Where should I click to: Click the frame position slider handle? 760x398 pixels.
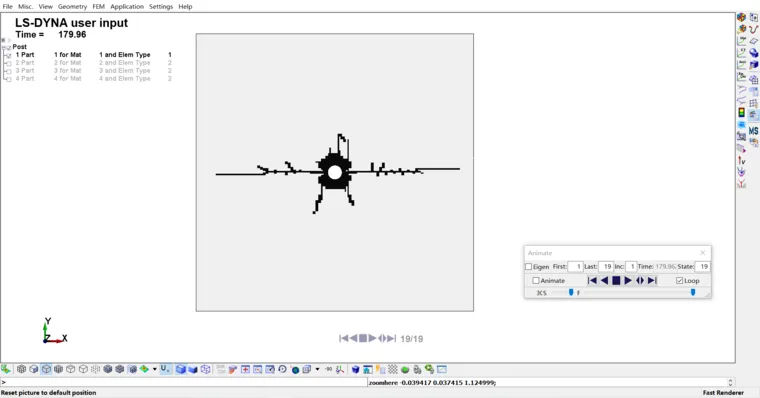(x=693, y=292)
